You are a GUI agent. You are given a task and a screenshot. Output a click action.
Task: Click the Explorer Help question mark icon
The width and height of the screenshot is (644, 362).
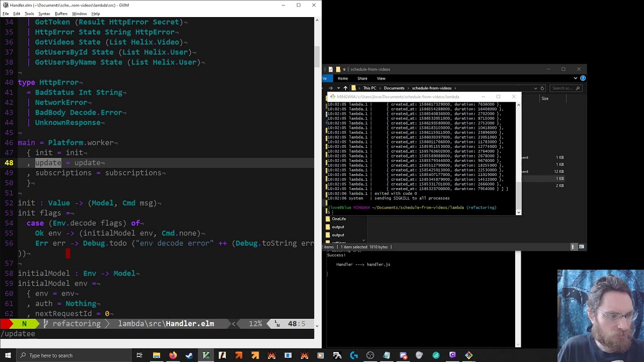tap(583, 78)
